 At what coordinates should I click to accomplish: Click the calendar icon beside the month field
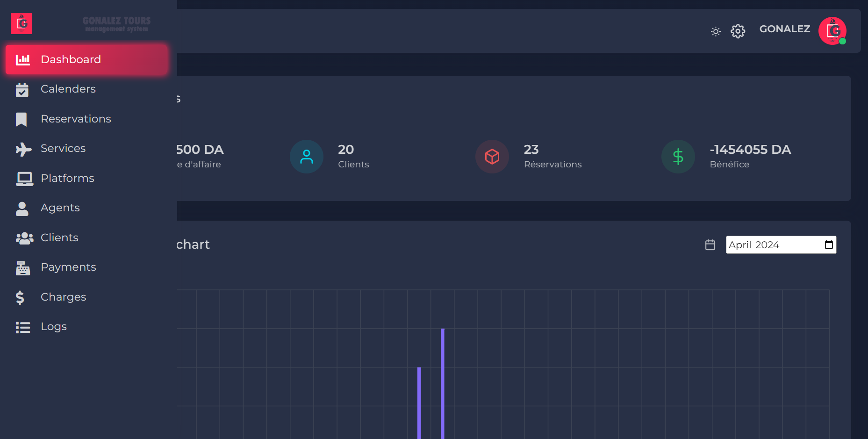click(x=710, y=245)
